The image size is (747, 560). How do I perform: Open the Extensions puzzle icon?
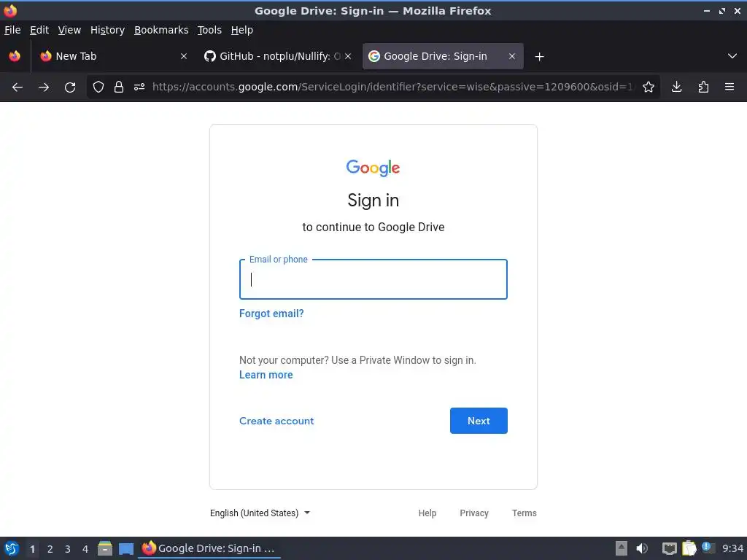tap(703, 87)
